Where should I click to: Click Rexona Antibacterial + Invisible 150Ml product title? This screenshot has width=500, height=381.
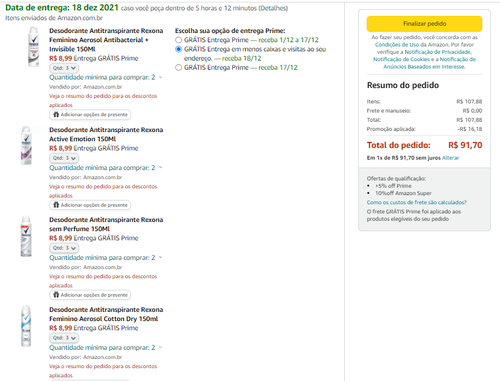[106, 40]
